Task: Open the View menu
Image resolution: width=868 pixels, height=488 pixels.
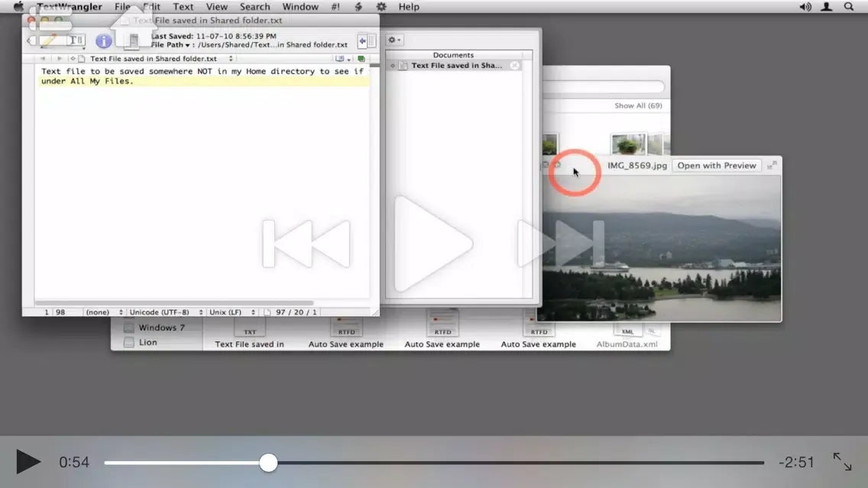Action: tap(216, 7)
